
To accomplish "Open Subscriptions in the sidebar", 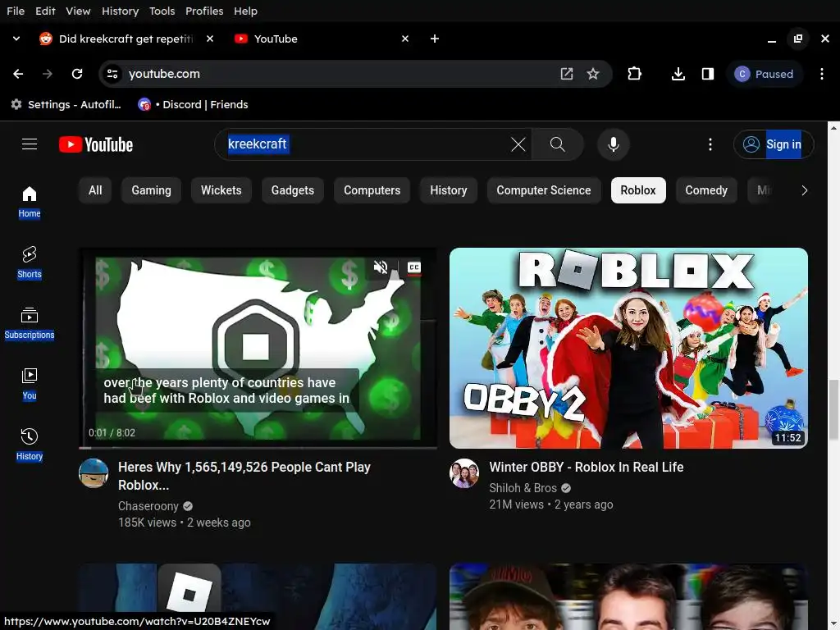I will click(30, 323).
